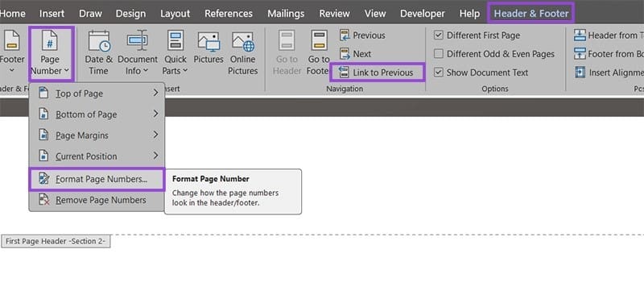
Task: Open the Document Info menu
Action: coord(138,52)
